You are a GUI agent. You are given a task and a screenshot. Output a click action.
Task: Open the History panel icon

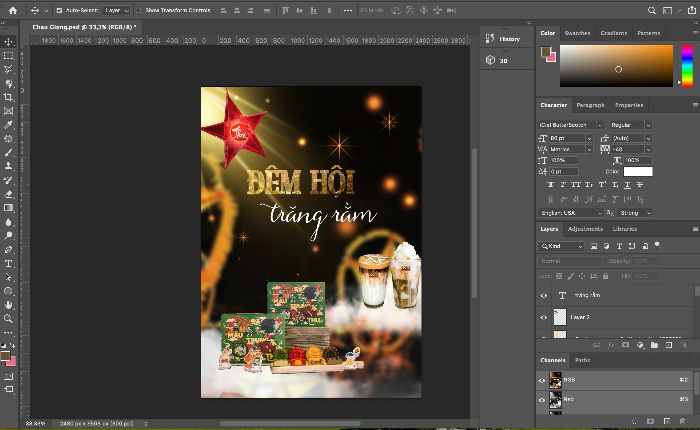[x=490, y=38]
